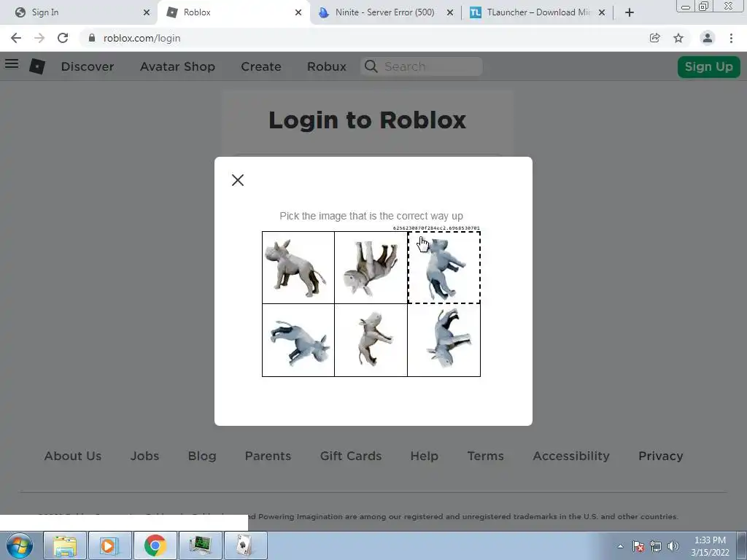Image resolution: width=747 pixels, height=560 pixels.
Task: Select the Roblox browser tab
Action: click(233, 12)
